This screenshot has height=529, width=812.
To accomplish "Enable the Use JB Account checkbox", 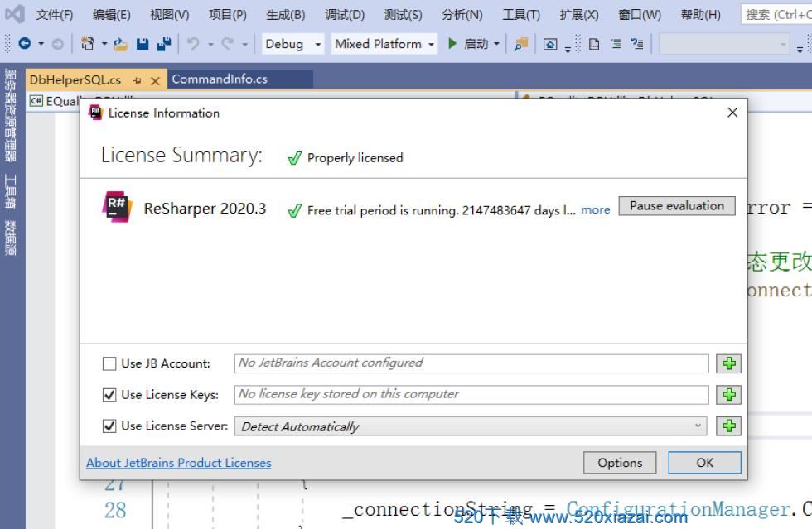I will [x=109, y=363].
